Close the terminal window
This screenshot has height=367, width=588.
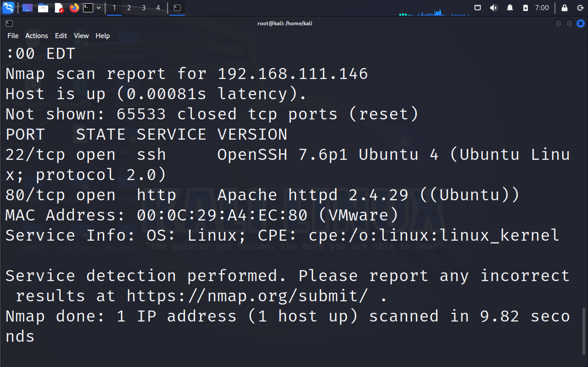(581, 23)
